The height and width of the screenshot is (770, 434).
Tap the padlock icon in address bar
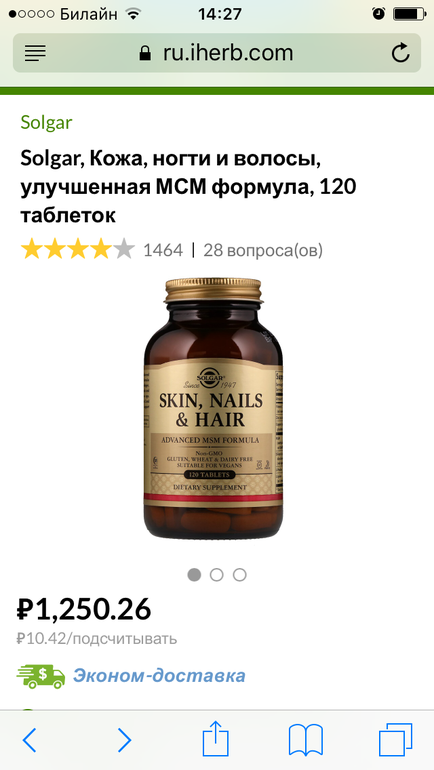(145, 53)
